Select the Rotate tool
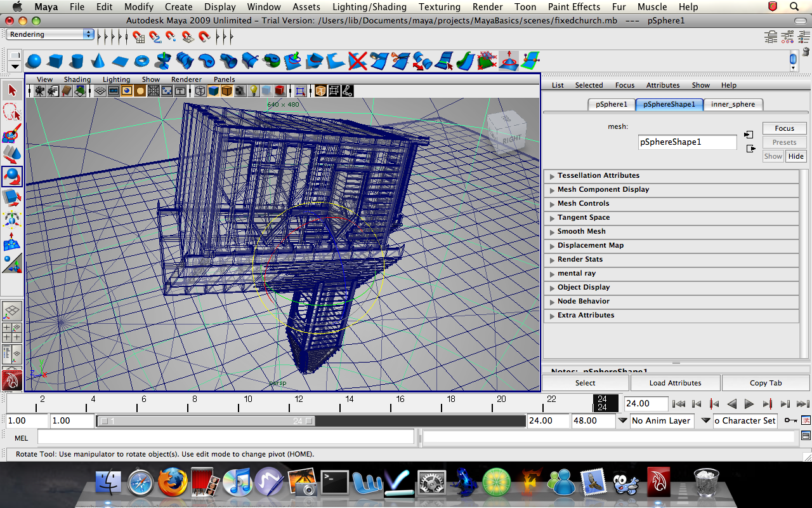This screenshot has height=508, width=812. pos(12,176)
